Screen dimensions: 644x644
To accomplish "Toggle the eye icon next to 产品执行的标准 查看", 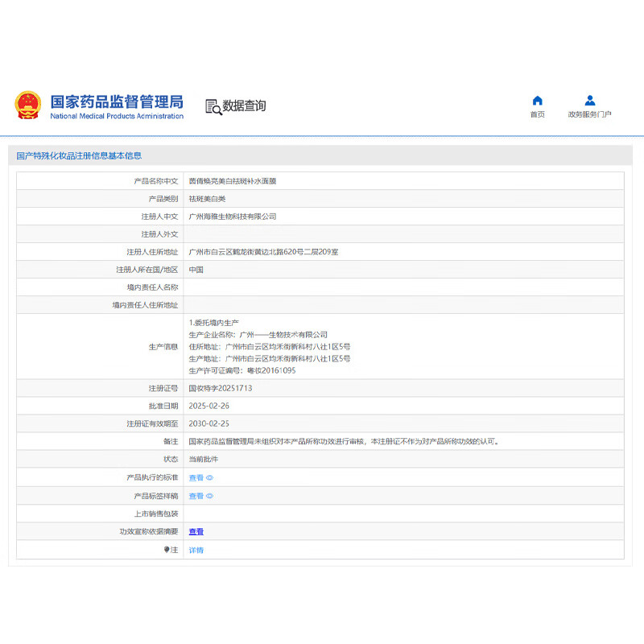I will pos(209,477).
